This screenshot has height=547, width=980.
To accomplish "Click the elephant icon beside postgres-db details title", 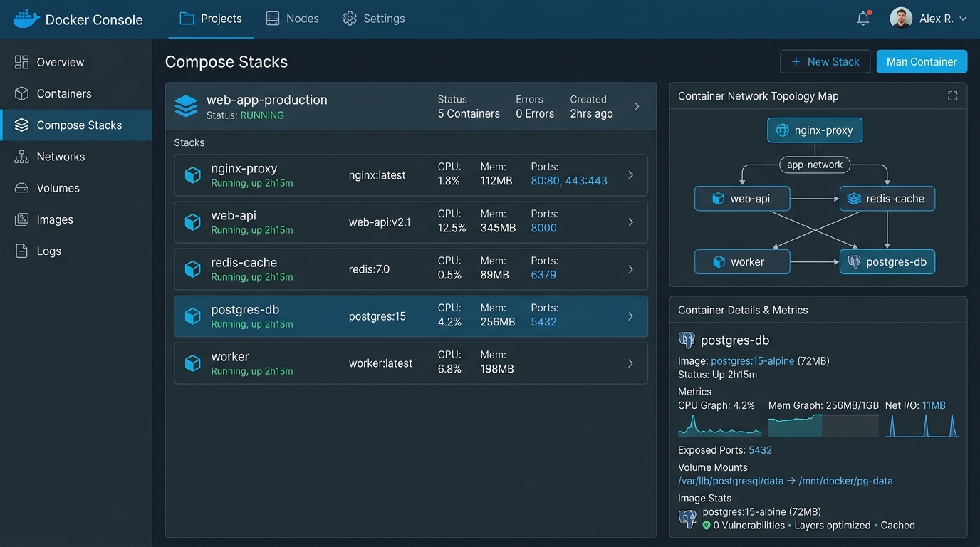I will pyautogui.click(x=687, y=340).
